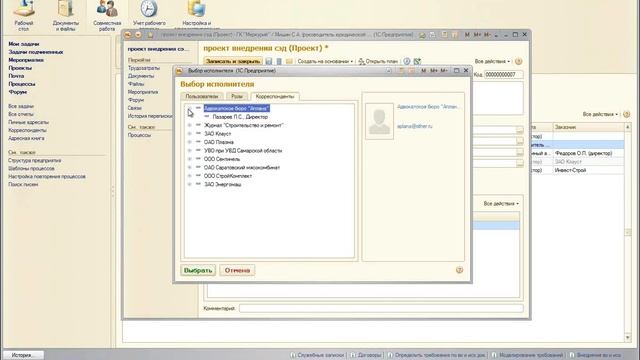Open Все действия menu in project toolbar
The height and width of the screenshot is (360, 640).
tap(492, 61)
